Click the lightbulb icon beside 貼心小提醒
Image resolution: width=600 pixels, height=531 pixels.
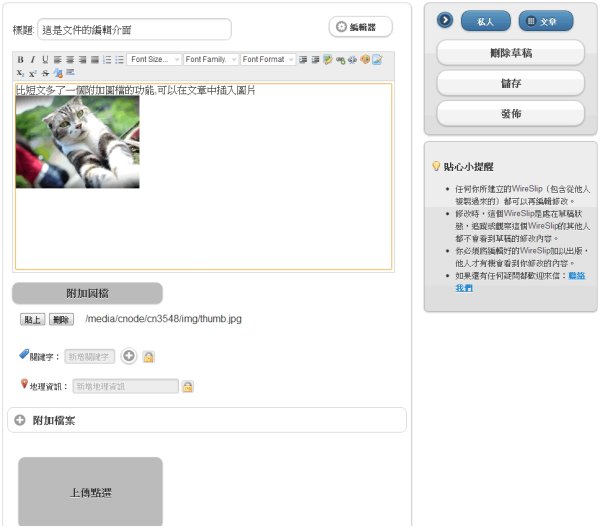click(436, 166)
